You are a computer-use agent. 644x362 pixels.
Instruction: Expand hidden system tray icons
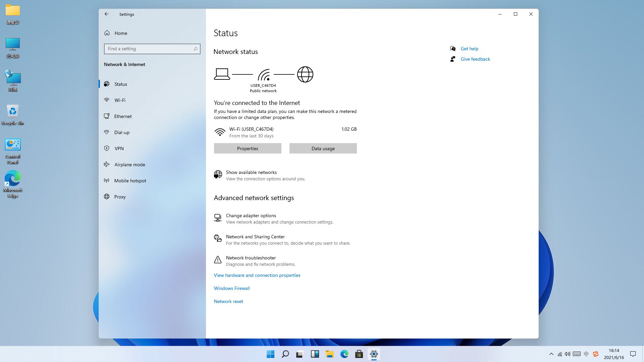click(x=551, y=354)
